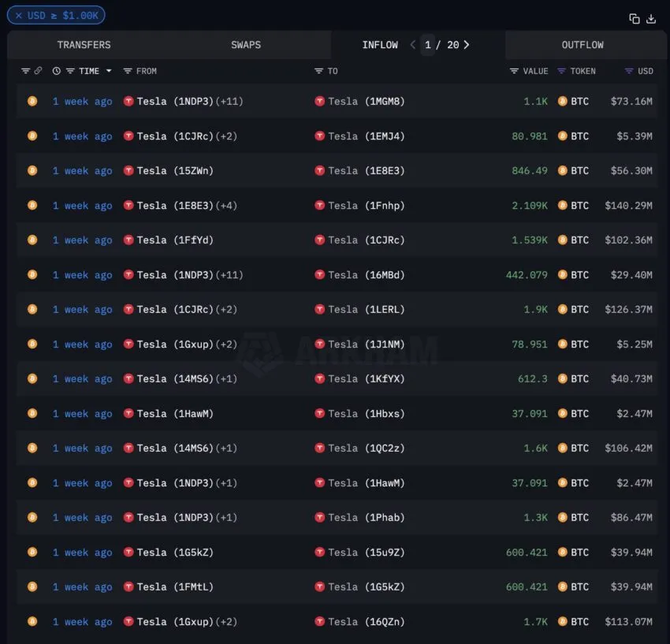Click the page number field showing 1
Image resolution: width=670 pixels, height=644 pixels.
428,45
